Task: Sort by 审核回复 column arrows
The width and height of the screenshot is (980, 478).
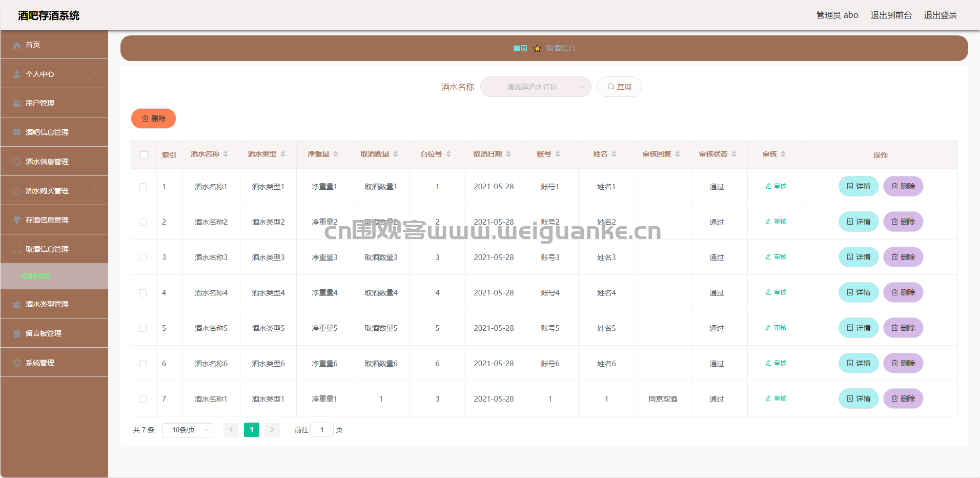Action: (678, 154)
